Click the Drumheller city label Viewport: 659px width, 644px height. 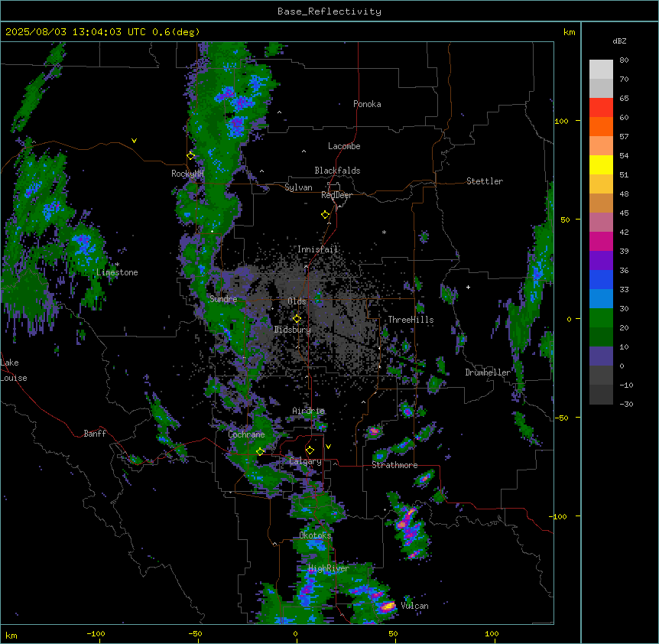pos(488,372)
